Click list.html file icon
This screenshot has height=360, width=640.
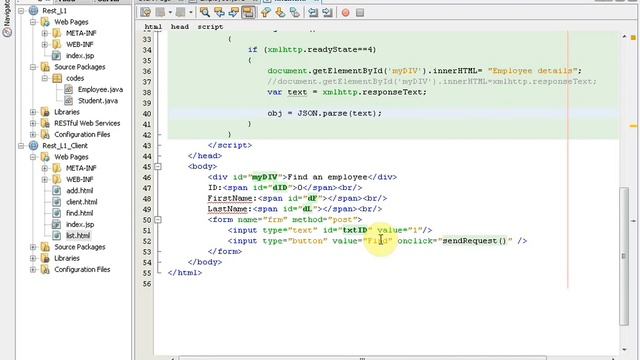pos(57,236)
